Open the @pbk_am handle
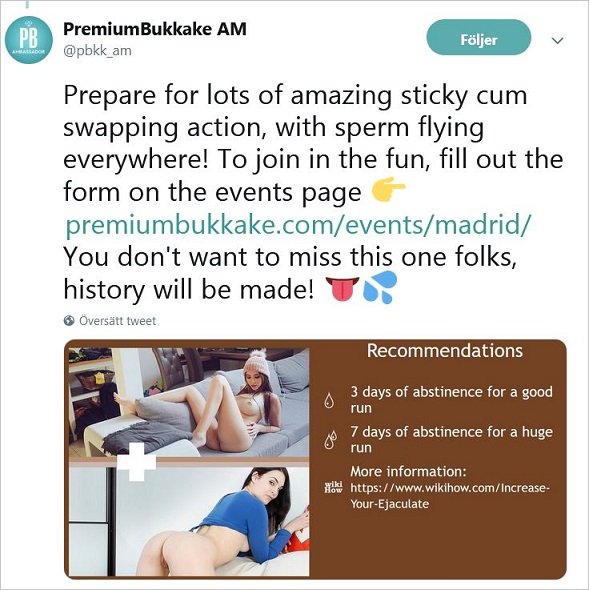The height and width of the screenshot is (590, 589). [x=97, y=50]
